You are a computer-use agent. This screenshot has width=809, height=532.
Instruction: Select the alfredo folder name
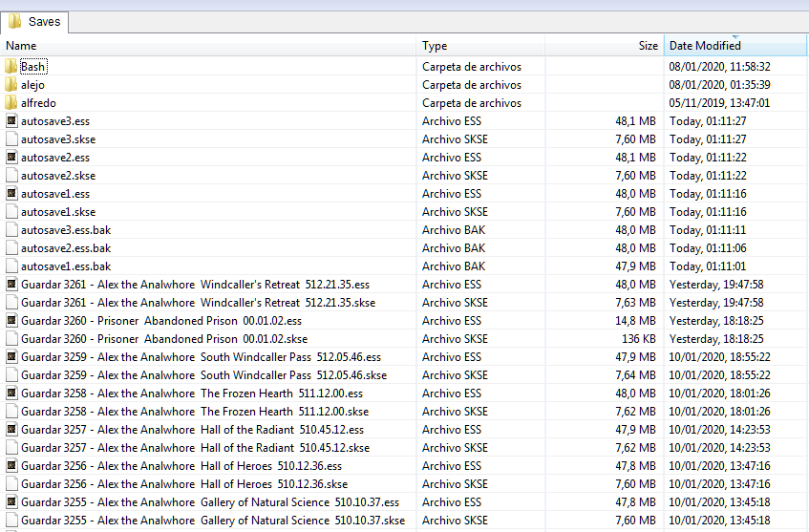pos(39,103)
